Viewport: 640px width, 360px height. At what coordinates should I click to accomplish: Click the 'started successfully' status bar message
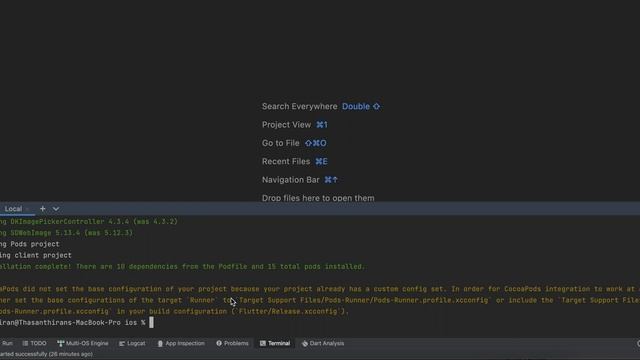(46, 354)
